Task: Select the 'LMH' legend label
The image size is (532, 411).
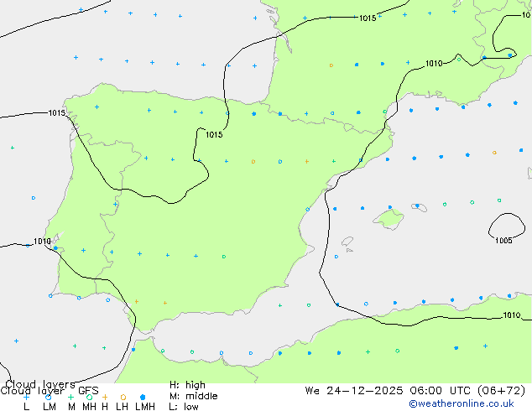Action: click(145, 406)
